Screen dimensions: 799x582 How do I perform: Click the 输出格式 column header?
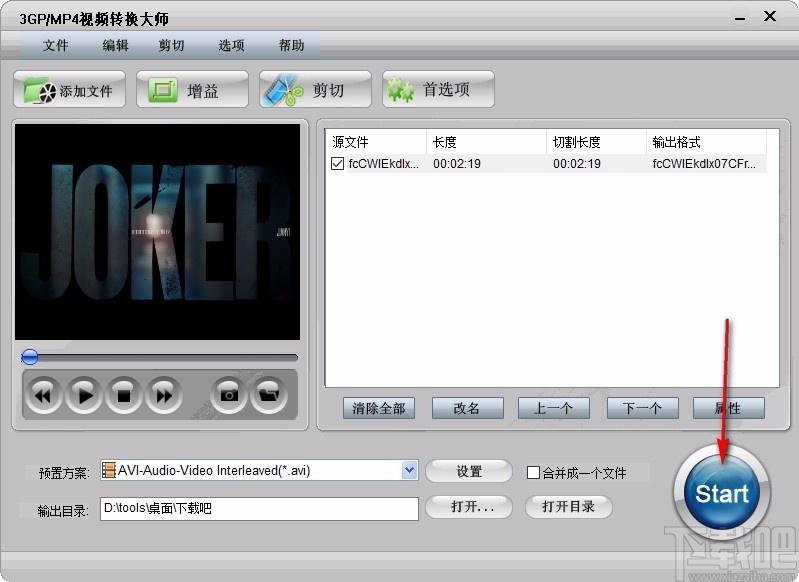coord(706,142)
